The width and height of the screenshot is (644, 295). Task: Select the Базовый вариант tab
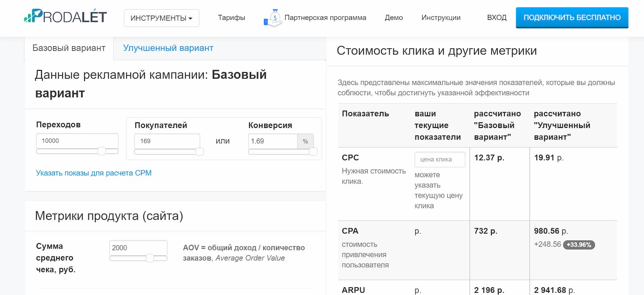pyautogui.click(x=69, y=48)
